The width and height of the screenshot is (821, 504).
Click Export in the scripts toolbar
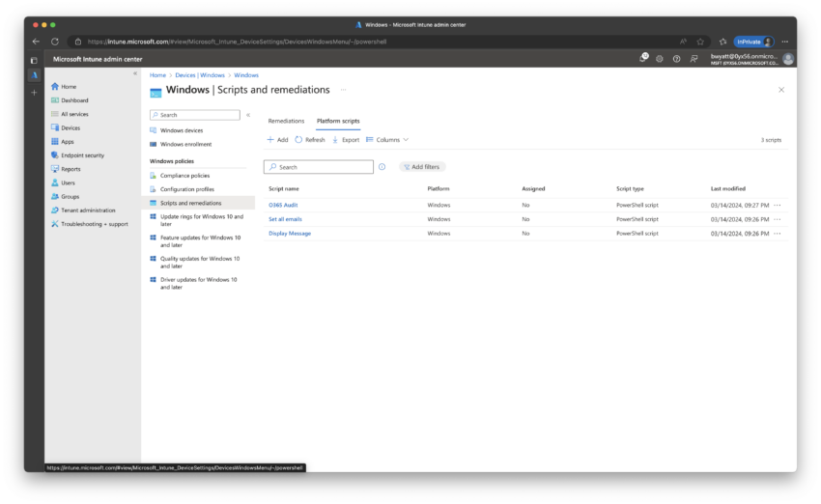coord(346,140)
